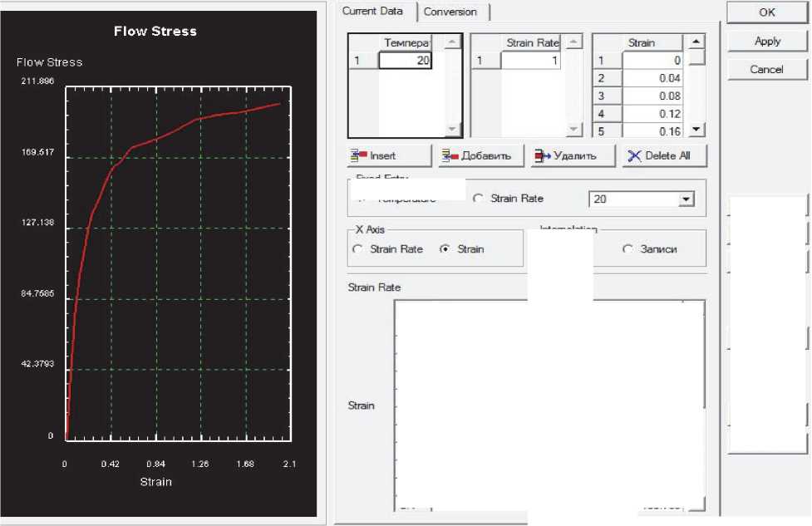Viewport: 812px width, 526px height.
Task: Confirm with the OK button
Action: point(766,12)
